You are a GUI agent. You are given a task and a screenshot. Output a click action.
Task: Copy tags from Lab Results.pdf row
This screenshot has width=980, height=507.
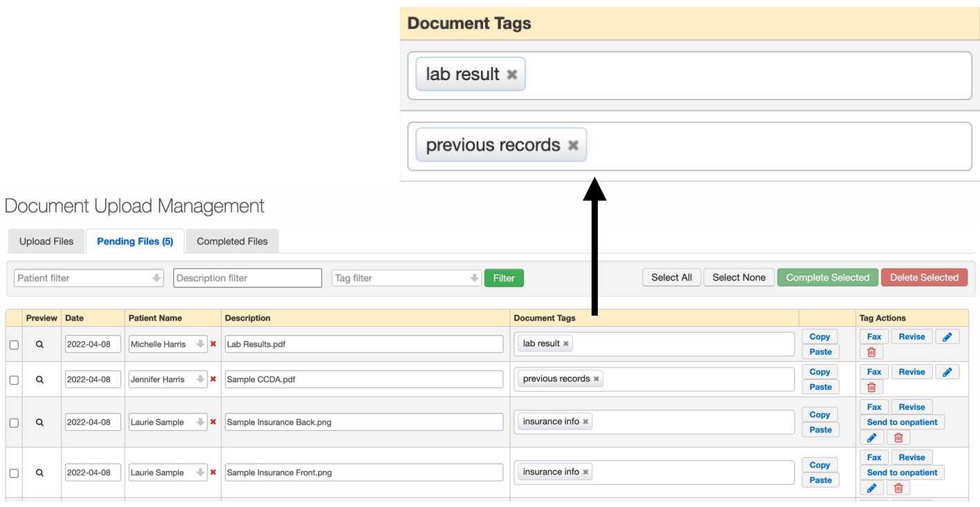tap(820, 336)
